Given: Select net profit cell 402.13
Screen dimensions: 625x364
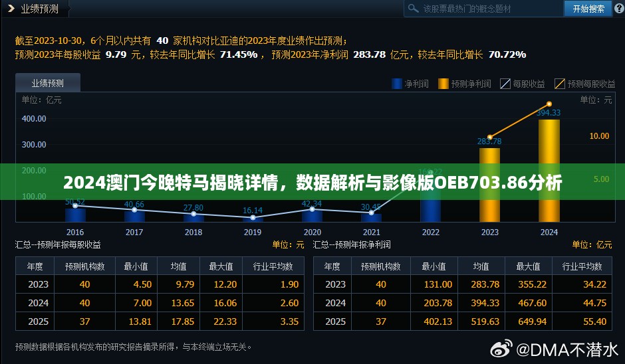Looking at the screenshot, I should tap(438, 321).
